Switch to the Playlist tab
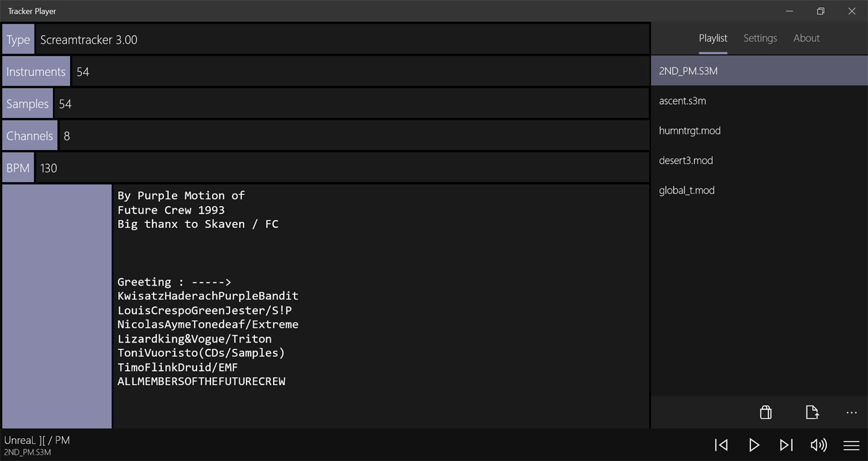The image size is (868, 461). [x=713, y=38]
